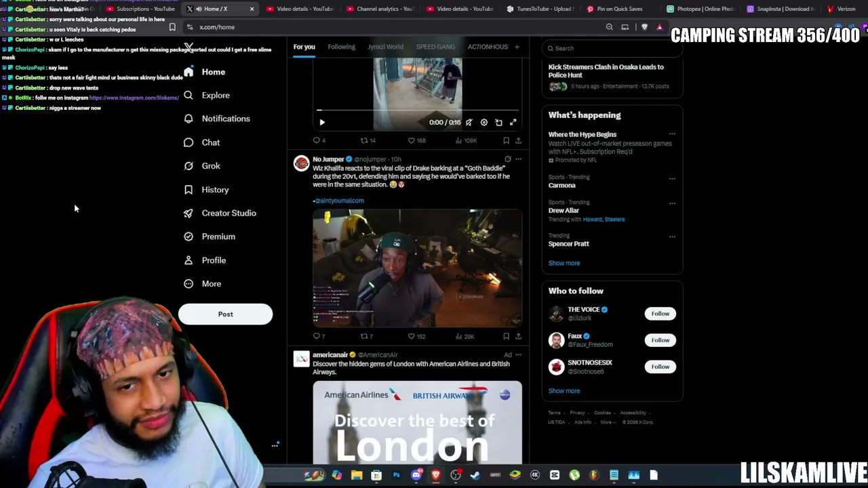Screen dimensions: 868x488
Task: Share the No Jumper post
Action: pyautogui.click(x=518, y=336)
